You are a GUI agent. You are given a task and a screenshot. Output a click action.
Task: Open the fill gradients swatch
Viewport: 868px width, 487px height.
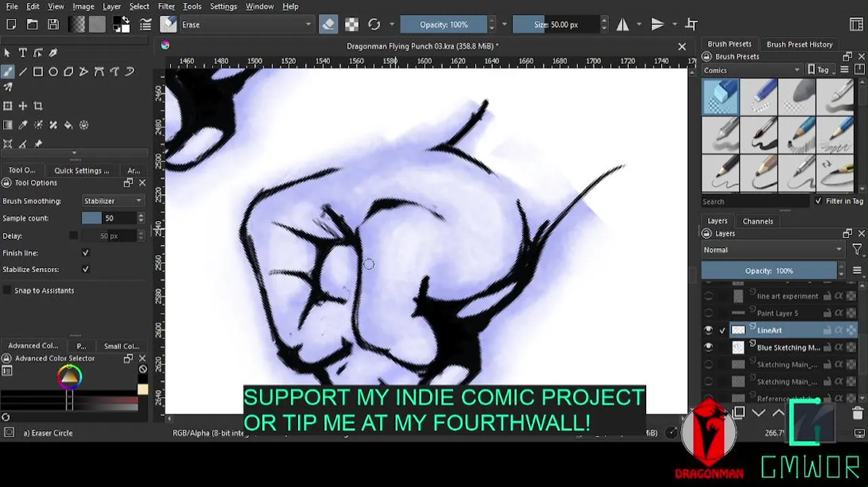pyautogui.click(x=76, y=24)
